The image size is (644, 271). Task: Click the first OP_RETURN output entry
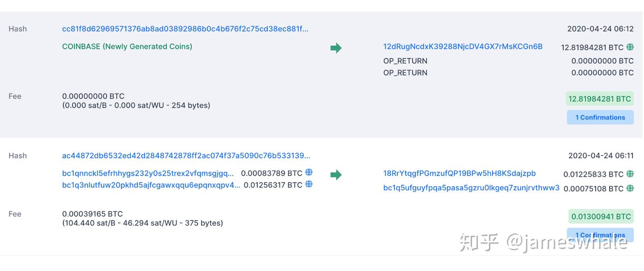(405, 61)
